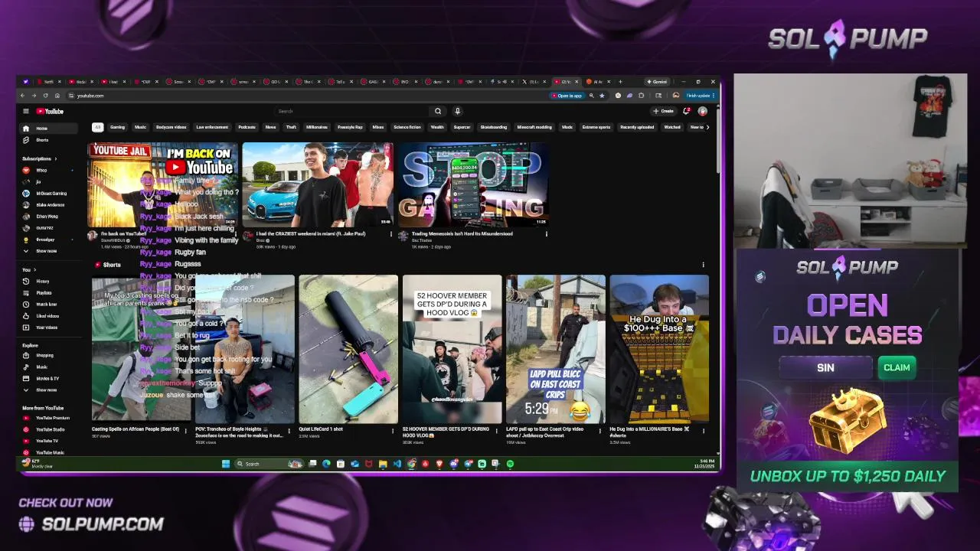Open the browser extensions puzzle icon

(x=641, y=96)
